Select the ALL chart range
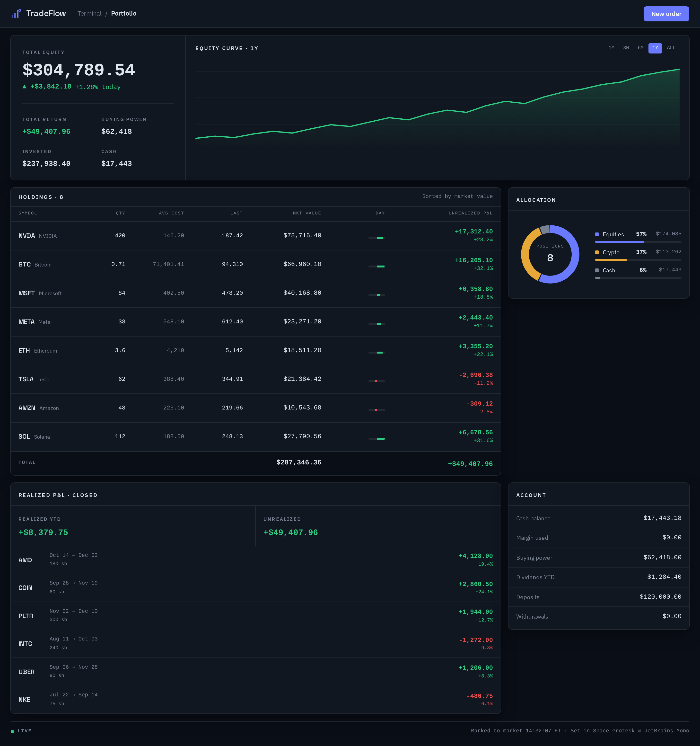The height and width of the screenshot is (746, 700). click(x=671, y=48)
